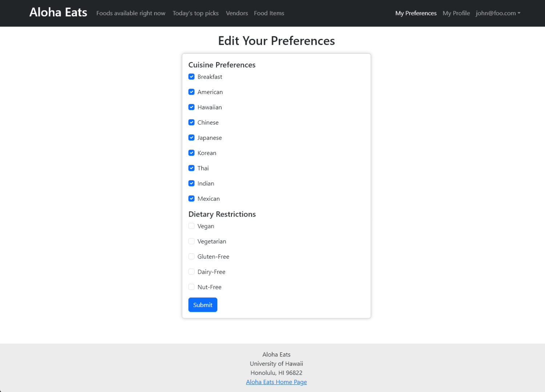Enable the Nut-Free checkbox
This screenshot has height=392, width=545.
pyautogui.click(x=191, y=287)
